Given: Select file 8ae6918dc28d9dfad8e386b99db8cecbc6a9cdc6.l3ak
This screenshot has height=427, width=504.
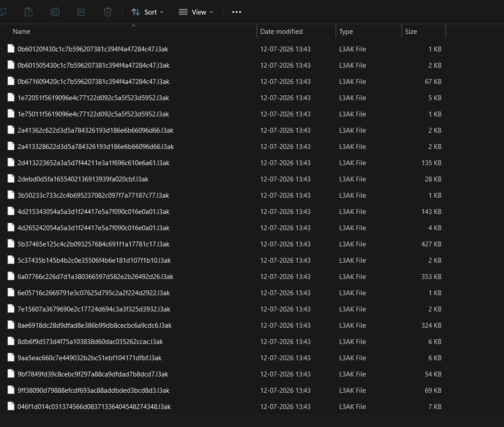Looking at the screenshot, I should 95,326.
